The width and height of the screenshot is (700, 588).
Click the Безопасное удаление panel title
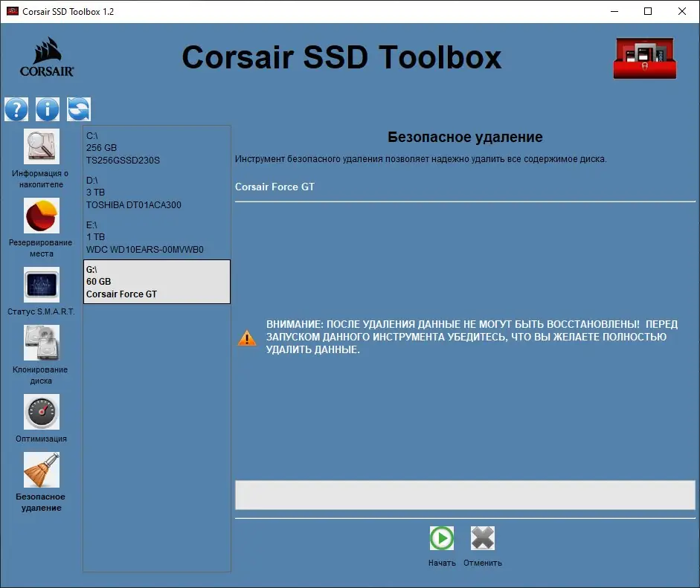pos(465,137)
